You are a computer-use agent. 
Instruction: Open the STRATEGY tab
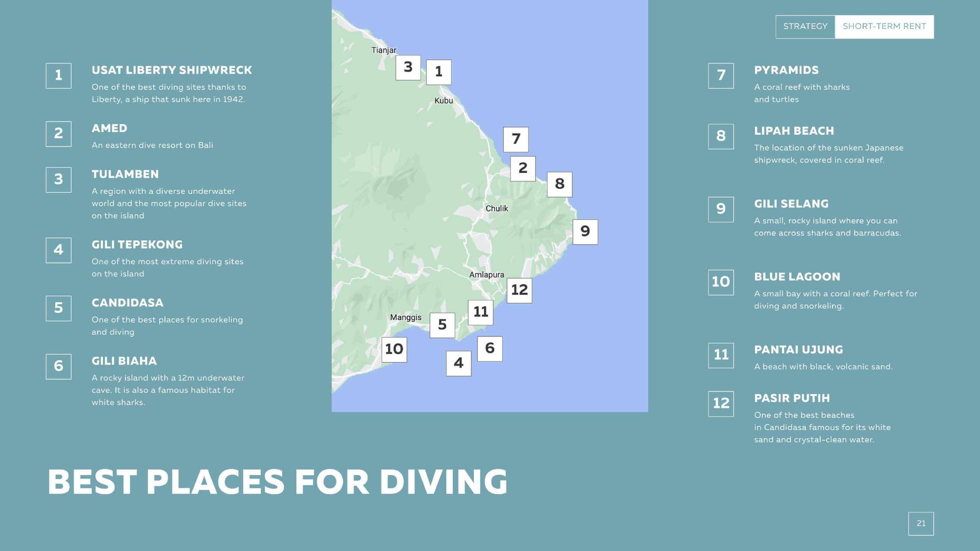805,26
